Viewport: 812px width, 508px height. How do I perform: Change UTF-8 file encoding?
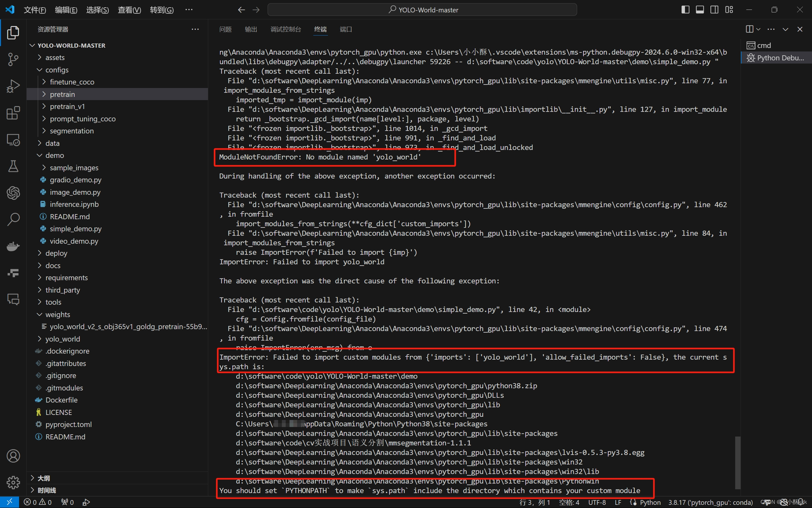click(x=597, y=502)
